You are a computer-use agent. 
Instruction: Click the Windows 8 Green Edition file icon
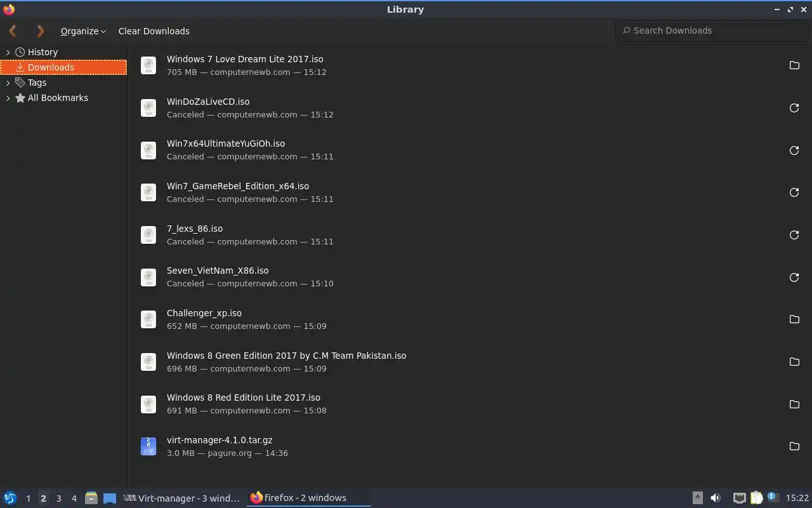(x=148, y=362)
